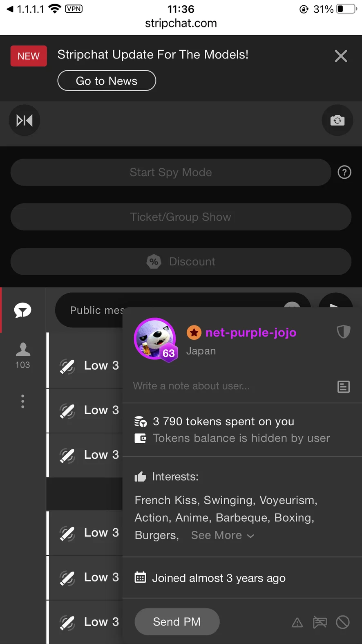Image resolution: width=362 pixels, height=644 pixels.
Task: Open the Discount option
Action: tap(181, 262)
